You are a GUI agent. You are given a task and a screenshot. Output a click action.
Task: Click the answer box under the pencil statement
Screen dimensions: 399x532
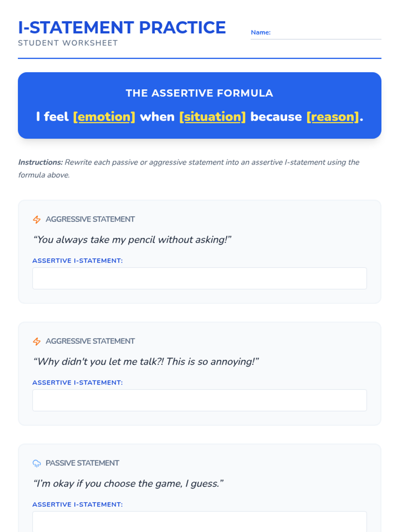pyautogui.click(x=199, y=278)
